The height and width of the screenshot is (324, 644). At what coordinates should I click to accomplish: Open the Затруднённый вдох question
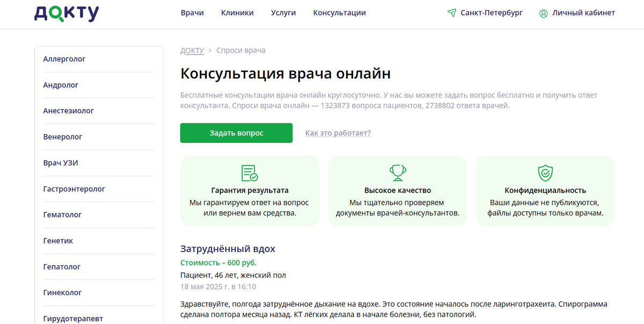coord(228,249)
